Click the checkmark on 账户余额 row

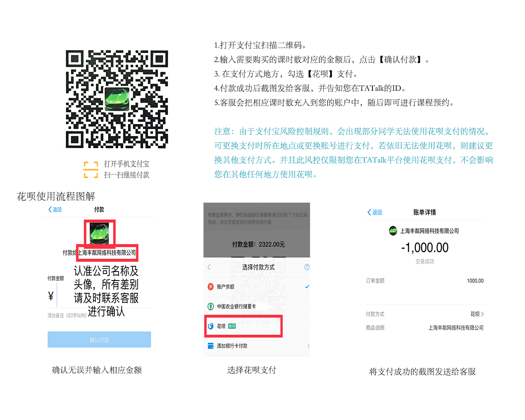tap(307, 287)
